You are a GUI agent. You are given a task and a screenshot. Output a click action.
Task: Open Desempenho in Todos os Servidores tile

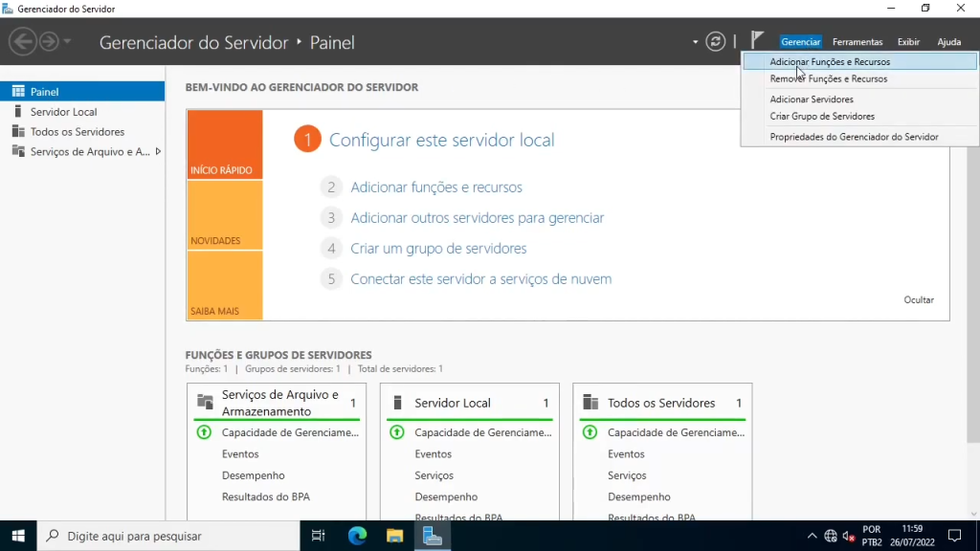click(x=638, y=496)
